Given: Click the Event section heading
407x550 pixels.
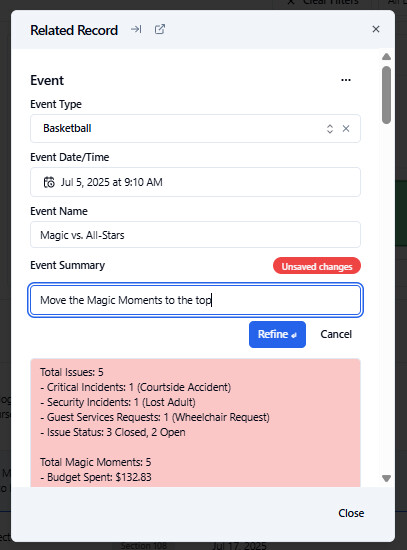Looking at the screenshot, I should 47,80.
